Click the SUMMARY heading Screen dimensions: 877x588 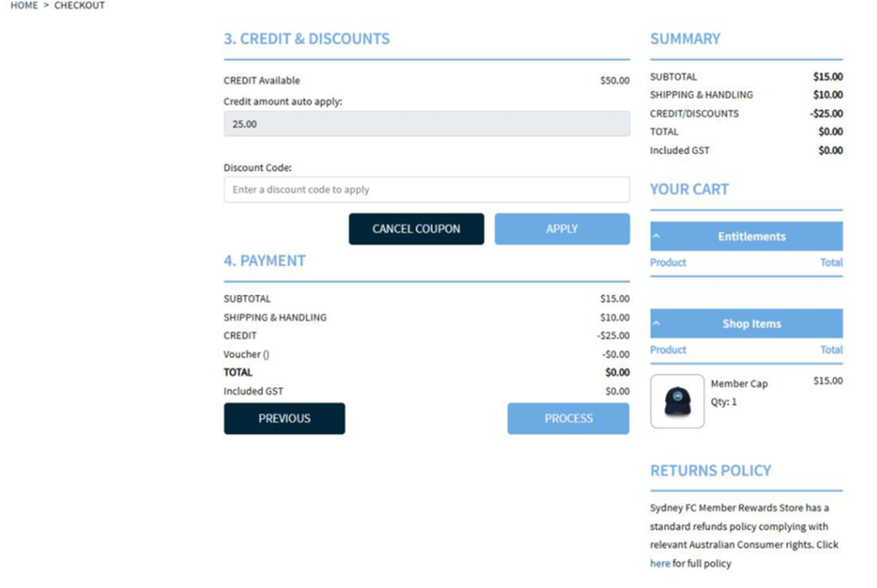[x=685, y=39]
